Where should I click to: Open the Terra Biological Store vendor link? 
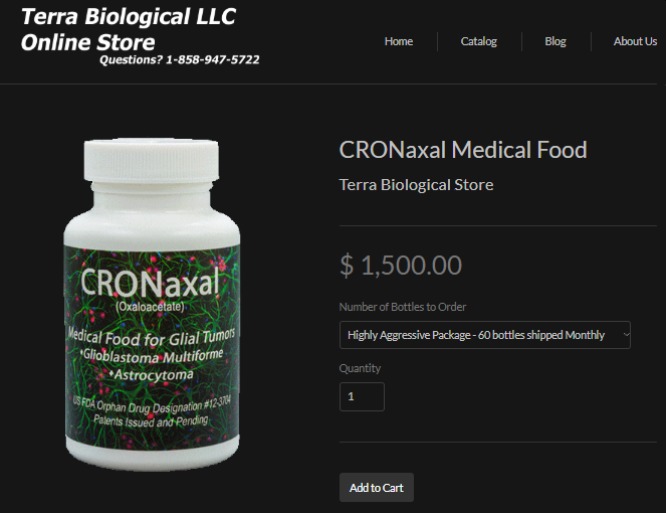point(416,185)
